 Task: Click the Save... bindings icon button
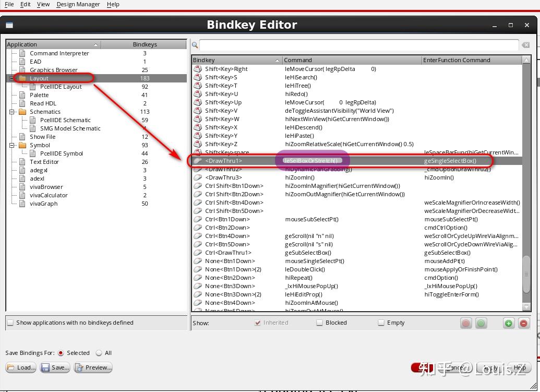point(54,367)
